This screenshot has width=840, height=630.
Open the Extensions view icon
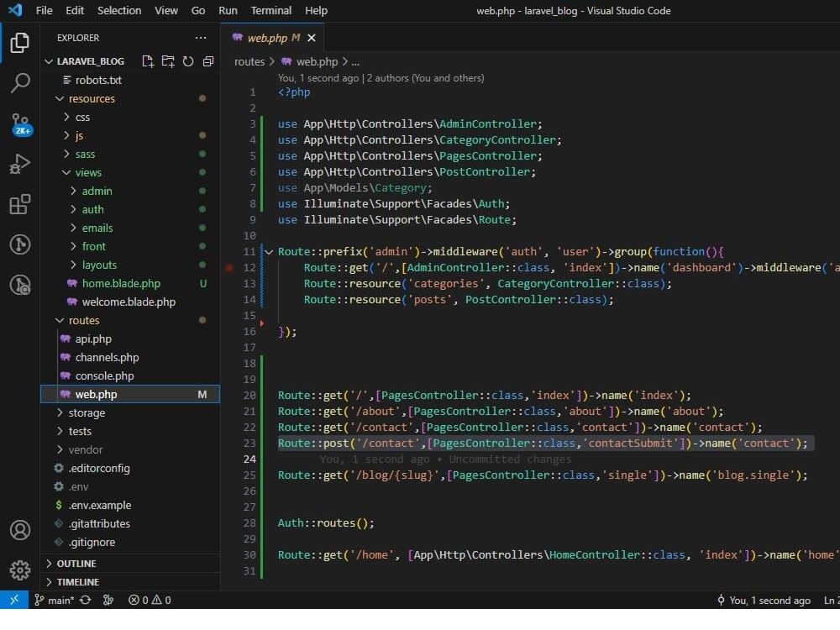point(20,204)
